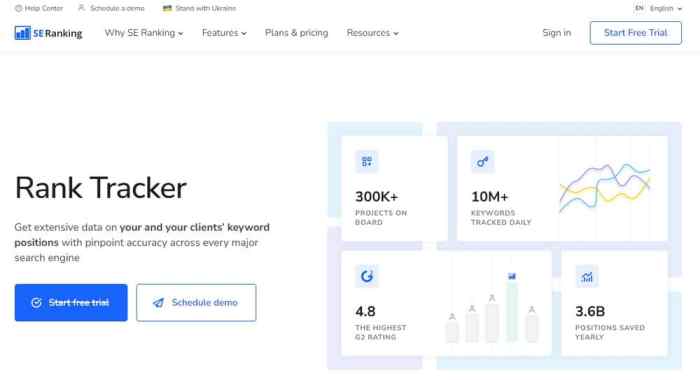
Task: Go to Plans & pricing
Action: [296, 33]
